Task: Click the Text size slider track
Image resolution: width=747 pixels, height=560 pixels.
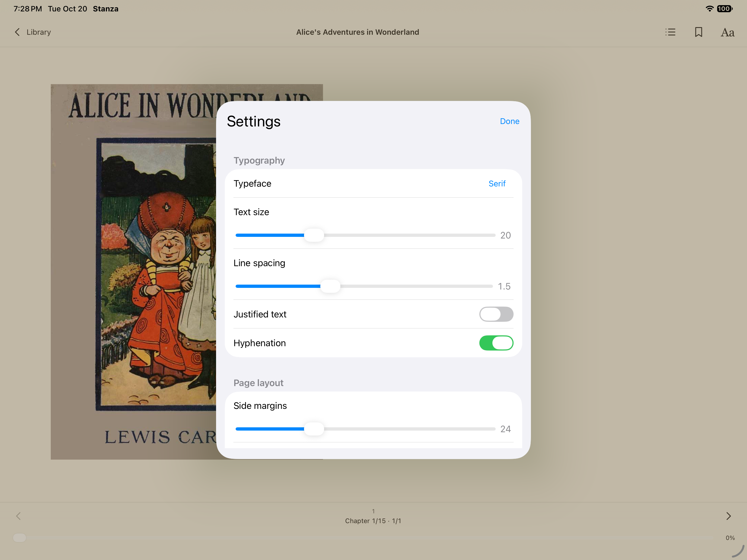Action: [x=365, y=235]
